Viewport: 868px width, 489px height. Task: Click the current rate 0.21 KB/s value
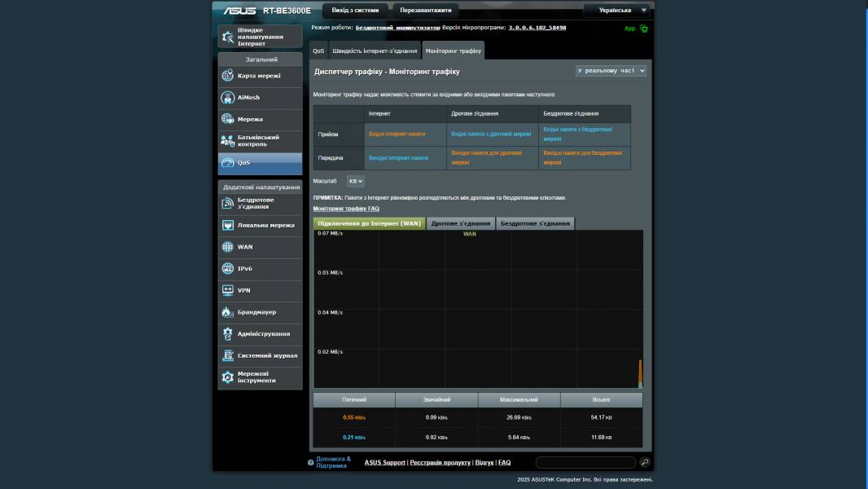pos(354,438)
